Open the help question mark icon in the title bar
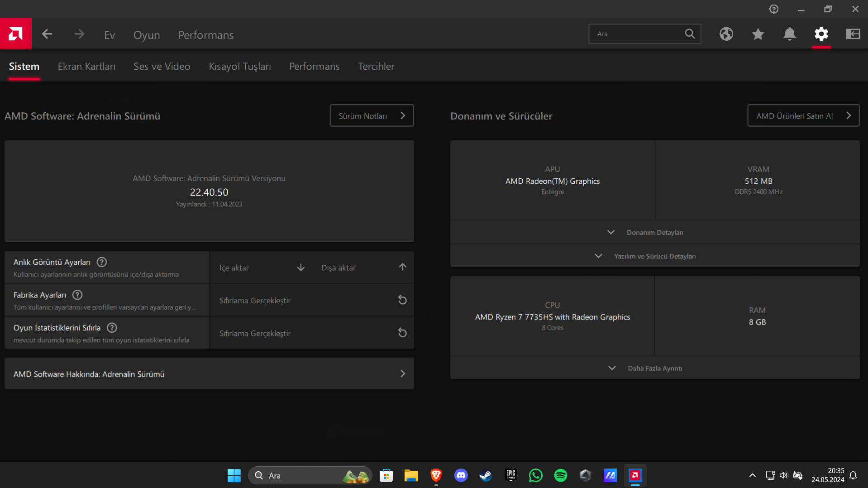This screenshot has width=868, height=488. (774, 9)
